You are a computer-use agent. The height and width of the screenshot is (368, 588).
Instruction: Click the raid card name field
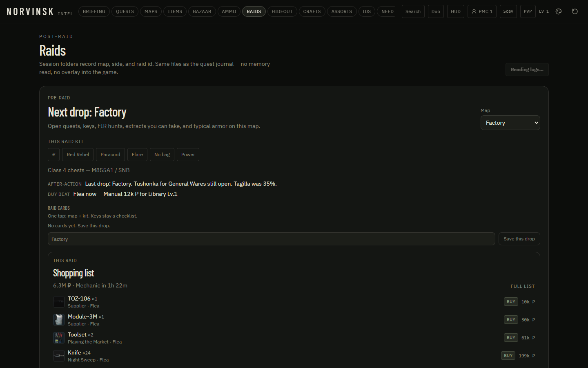click(272, 239)
